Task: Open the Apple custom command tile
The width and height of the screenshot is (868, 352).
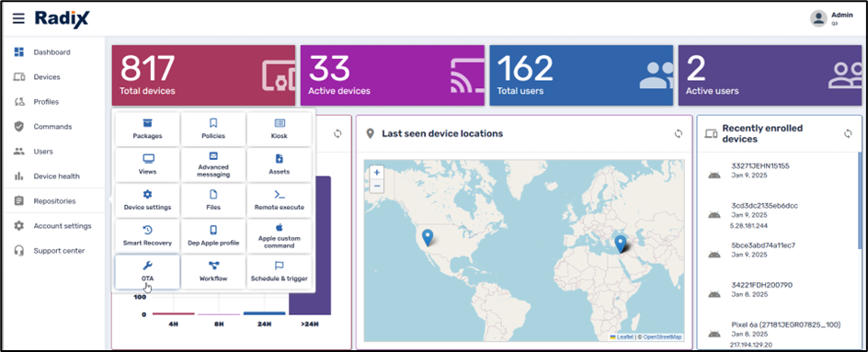Action: (x=279, y=236)
